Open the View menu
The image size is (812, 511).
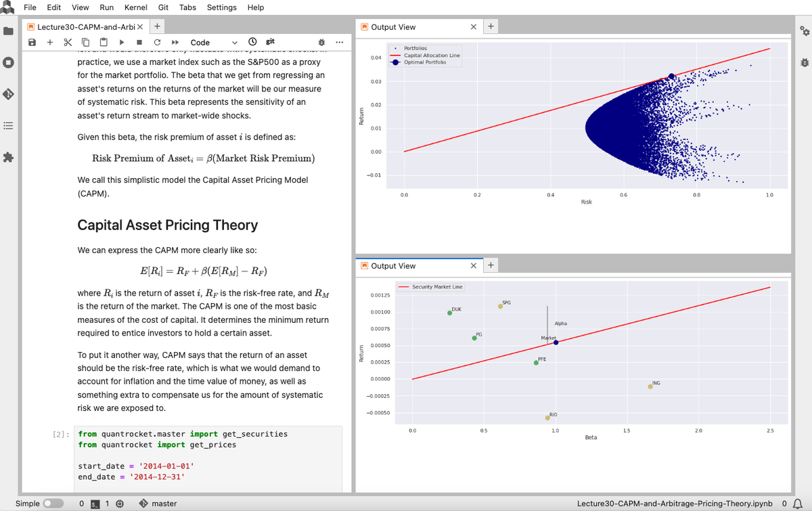point(81,7)
